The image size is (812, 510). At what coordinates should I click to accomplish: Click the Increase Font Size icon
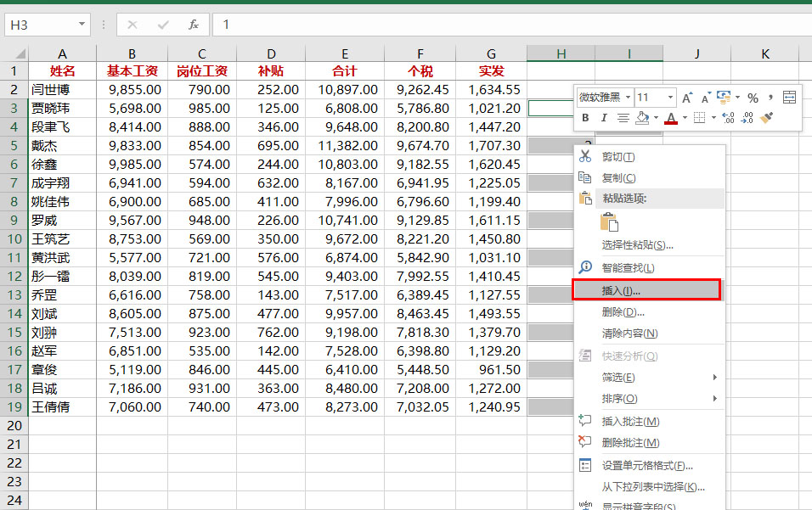(687, 98)
